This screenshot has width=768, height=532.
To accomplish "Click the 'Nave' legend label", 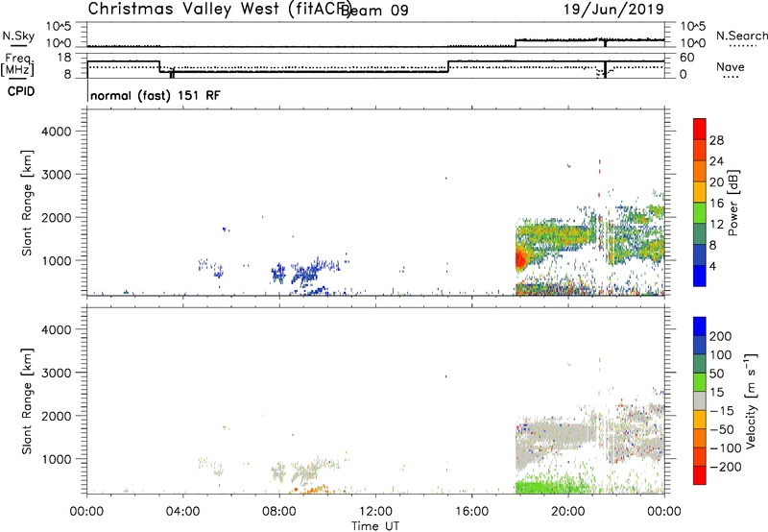I will (731, 66).
